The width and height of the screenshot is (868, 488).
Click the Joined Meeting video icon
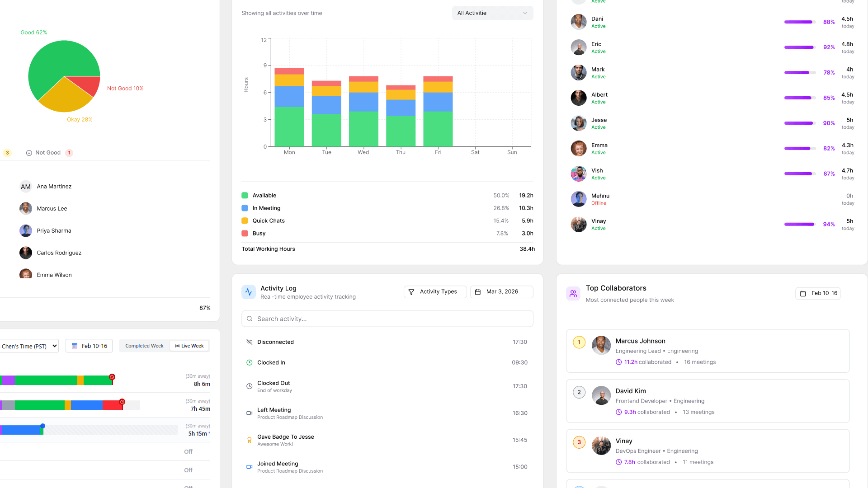point(249,467)
